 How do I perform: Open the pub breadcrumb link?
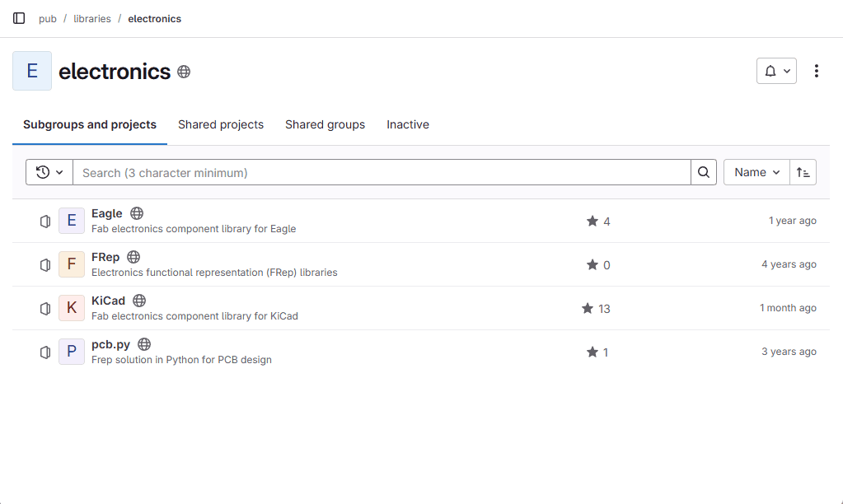coord(47,19)
